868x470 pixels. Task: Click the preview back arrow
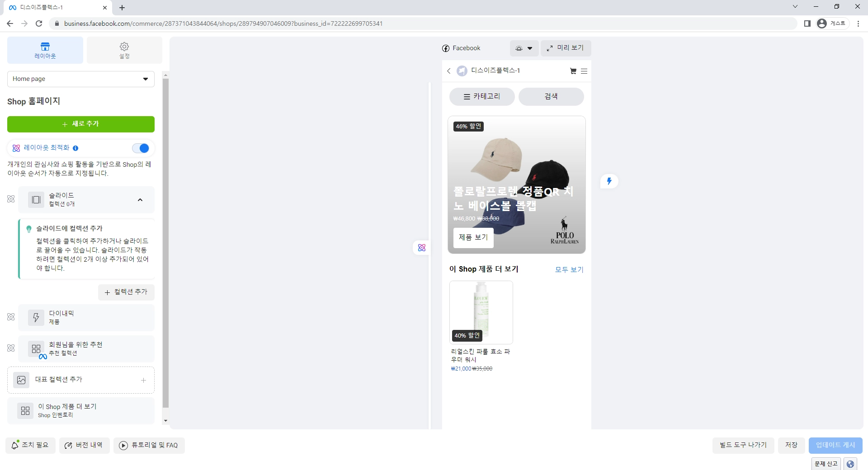tap(449, 71)
